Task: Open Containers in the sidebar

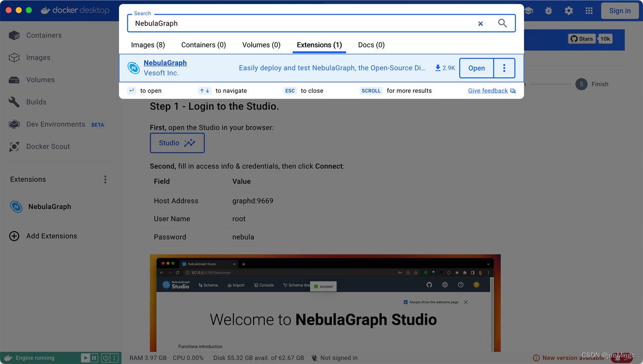Action: 44,35
